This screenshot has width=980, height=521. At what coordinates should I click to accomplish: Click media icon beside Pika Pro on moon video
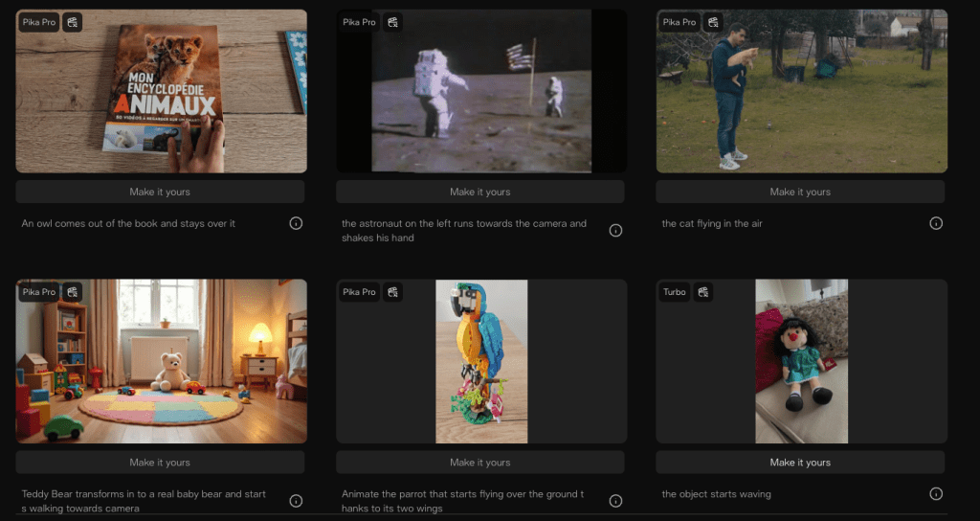(392, 22)
